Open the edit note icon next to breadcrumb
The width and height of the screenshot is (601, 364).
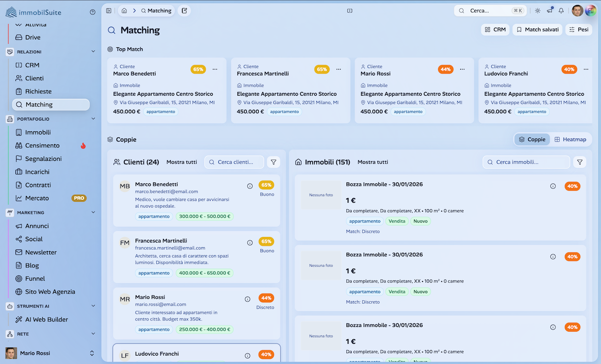tap(184, 11)
